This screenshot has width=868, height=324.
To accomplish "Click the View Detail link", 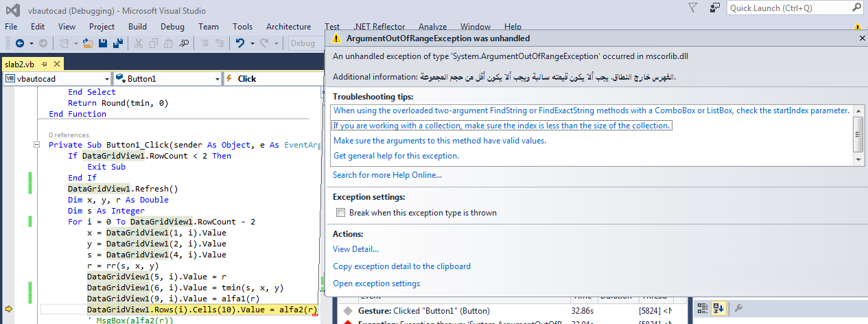I will [355, 249].
